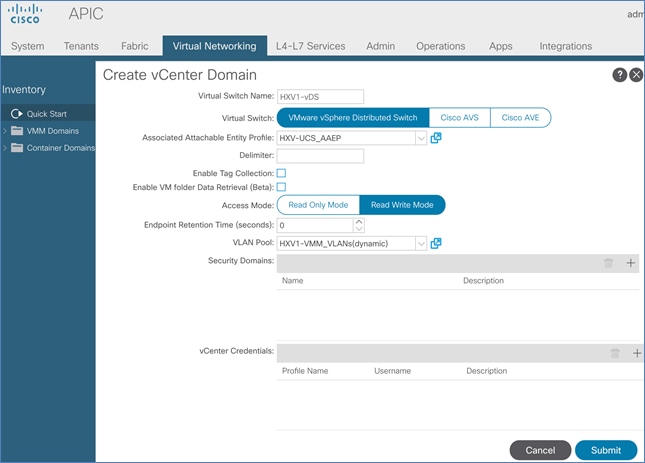Click the VMM Domains folder icon

click(17, 131)
